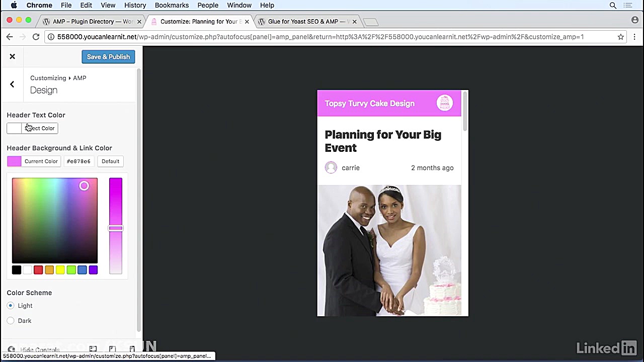Open the Bookmarks menu
This screenshot has width=644, height=362.
172,6
